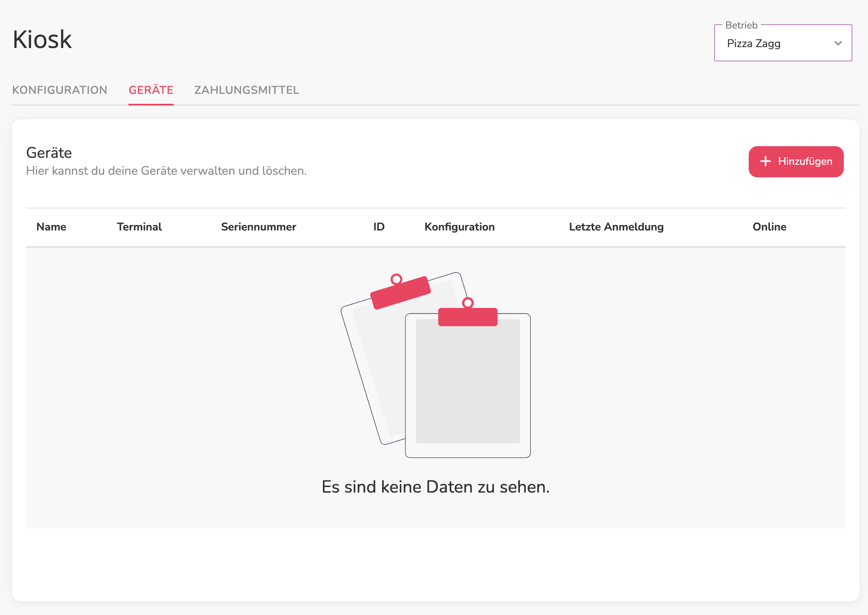868x615 pixels.
Task: Open the Zahlungsmittel tab
Action: click(x=247, y=90)
